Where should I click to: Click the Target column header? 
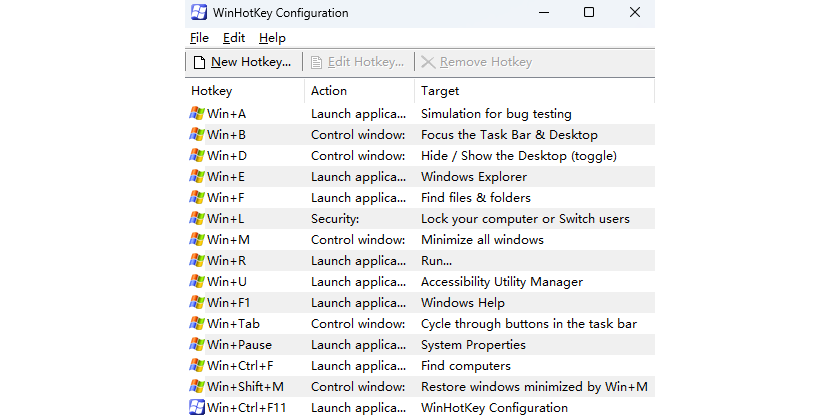(x=534, y=91)
